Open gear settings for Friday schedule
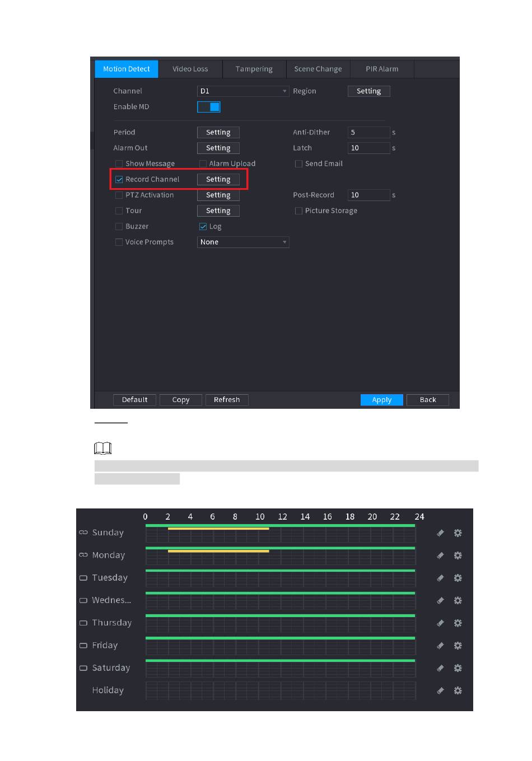This screenshot has width=532, height=761. coord(458,646)
